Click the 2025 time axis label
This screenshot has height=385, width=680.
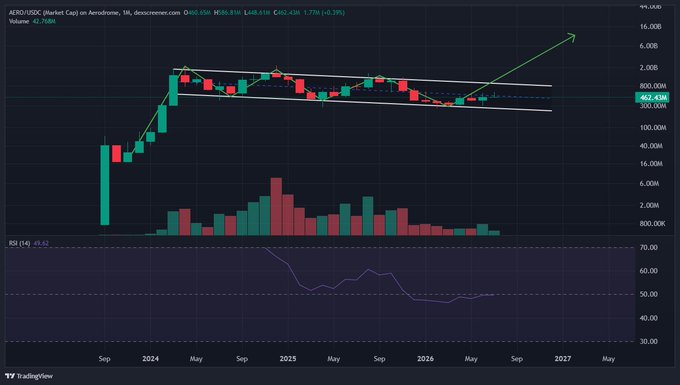point(288,359)
